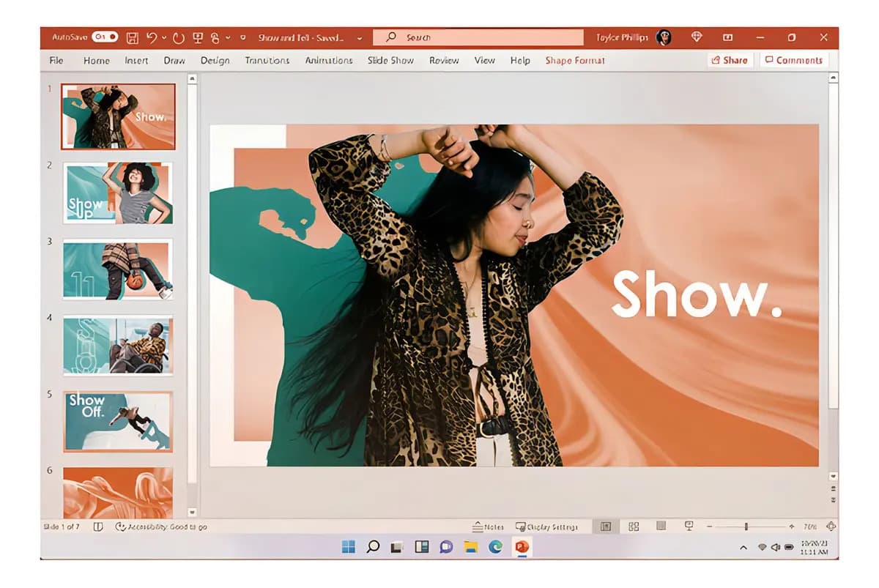Start Slide Show from status bar
The width and height of the screenshot is (879, 588).
(689, 526)
